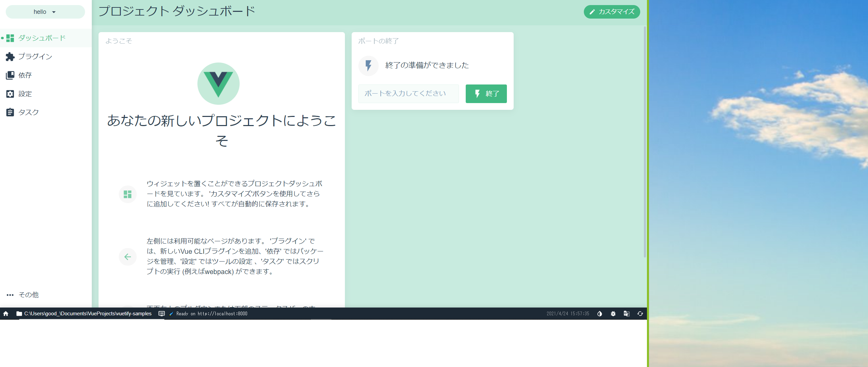Click the カスタマイズ customize button

[612, 12]
